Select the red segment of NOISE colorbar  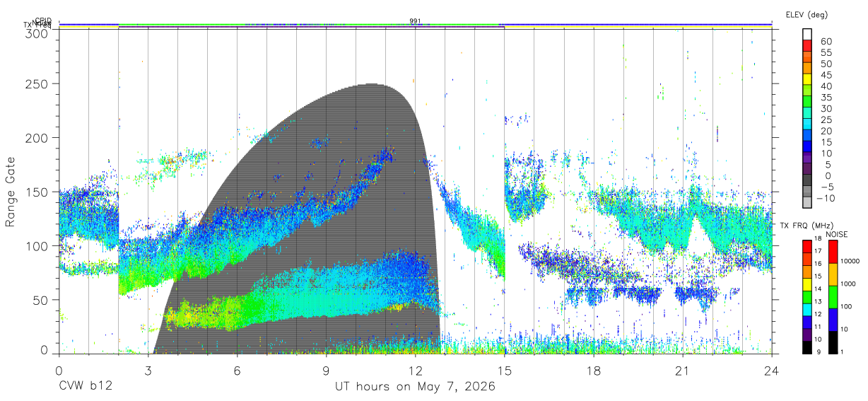832,252
